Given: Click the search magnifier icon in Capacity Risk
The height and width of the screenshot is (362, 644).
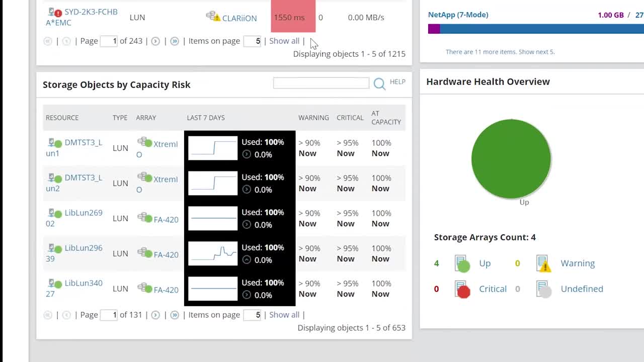Looking at the screenshot, I should tap(379, 84).
